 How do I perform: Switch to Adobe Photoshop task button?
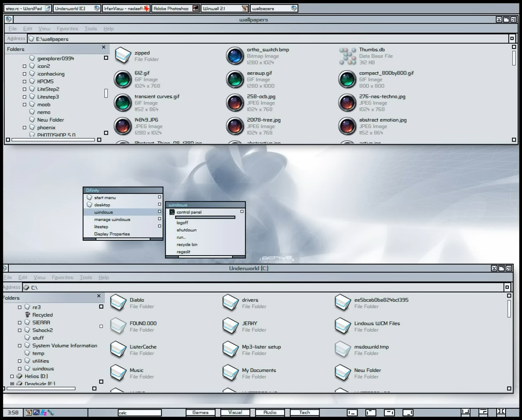click(x=176, y=8)
